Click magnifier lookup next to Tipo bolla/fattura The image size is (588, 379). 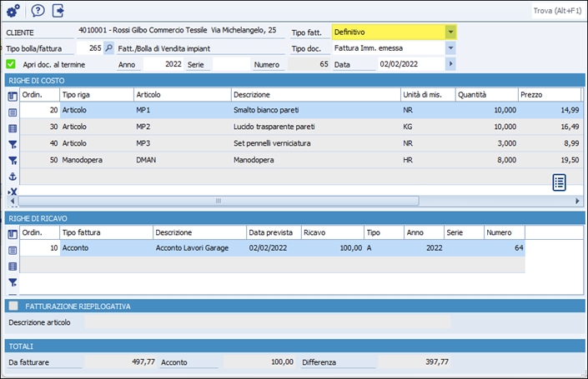tap(108, 48)
